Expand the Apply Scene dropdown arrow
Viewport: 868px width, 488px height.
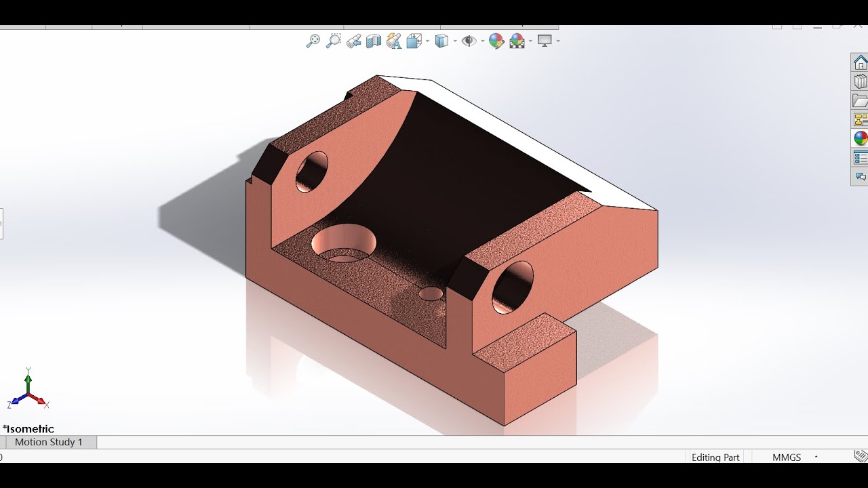pos(530,41)
